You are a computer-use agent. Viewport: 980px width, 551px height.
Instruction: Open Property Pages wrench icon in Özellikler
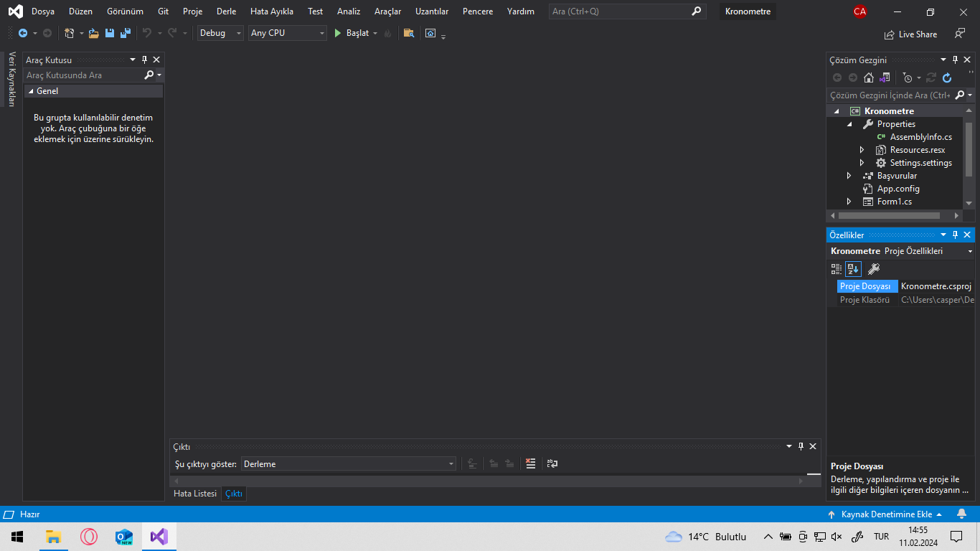(873, 269)
